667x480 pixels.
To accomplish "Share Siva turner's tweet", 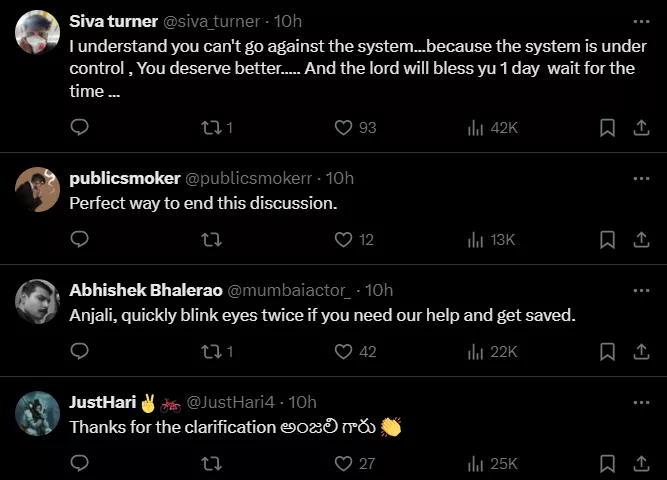I will point(641,128).
